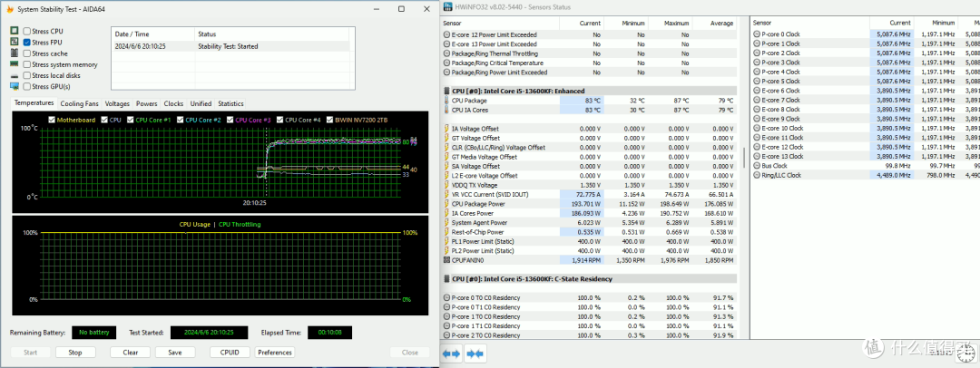Screen dimensions: 980x368
Task: Enable the Stress CPU checkbox
Action: click(27, 31)
